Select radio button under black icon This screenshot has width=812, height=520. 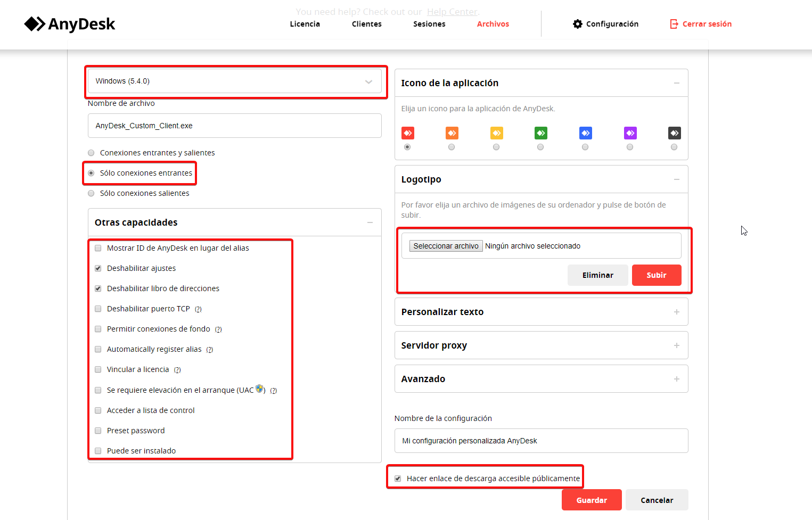pyautogui.click(x=674, y=147)
